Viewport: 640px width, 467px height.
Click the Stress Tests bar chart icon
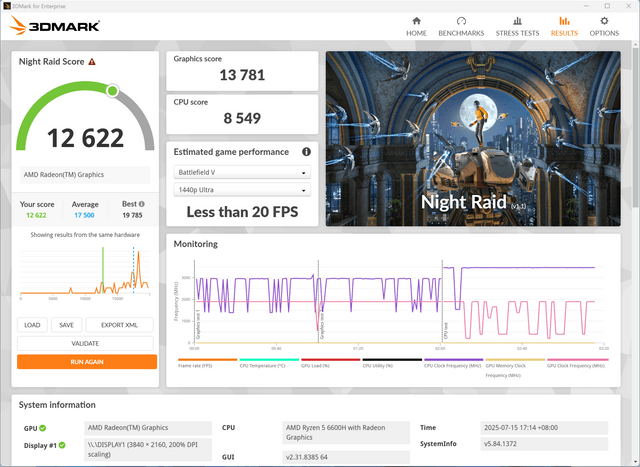click(517, 21)
